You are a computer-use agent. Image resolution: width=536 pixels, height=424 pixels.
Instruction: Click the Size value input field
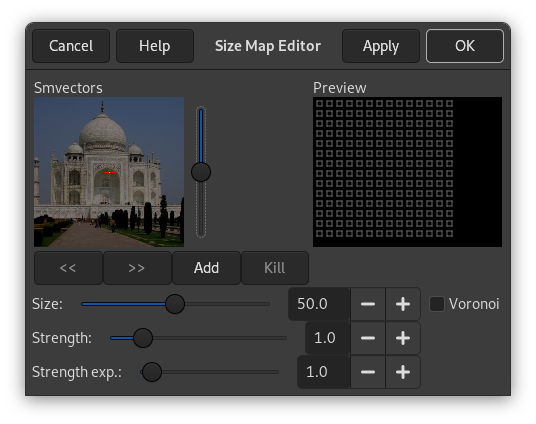[319, 304]
